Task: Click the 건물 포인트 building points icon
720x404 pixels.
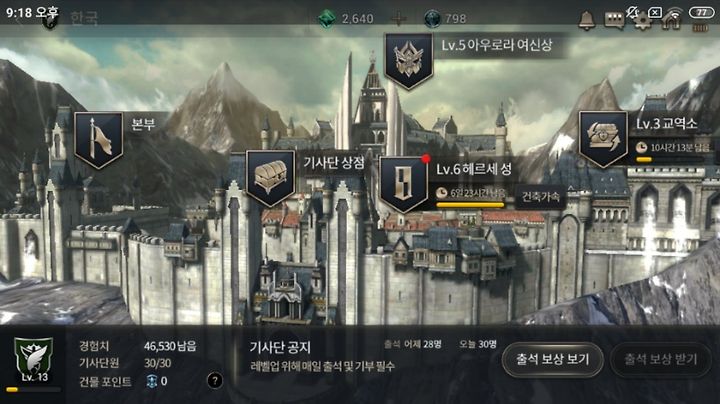Action: 152,381
